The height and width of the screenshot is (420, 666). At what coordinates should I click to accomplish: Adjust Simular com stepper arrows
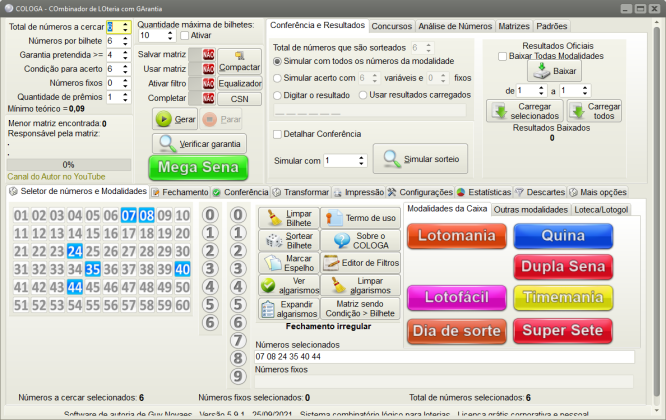pyautogui.click(x=361, y=161)
